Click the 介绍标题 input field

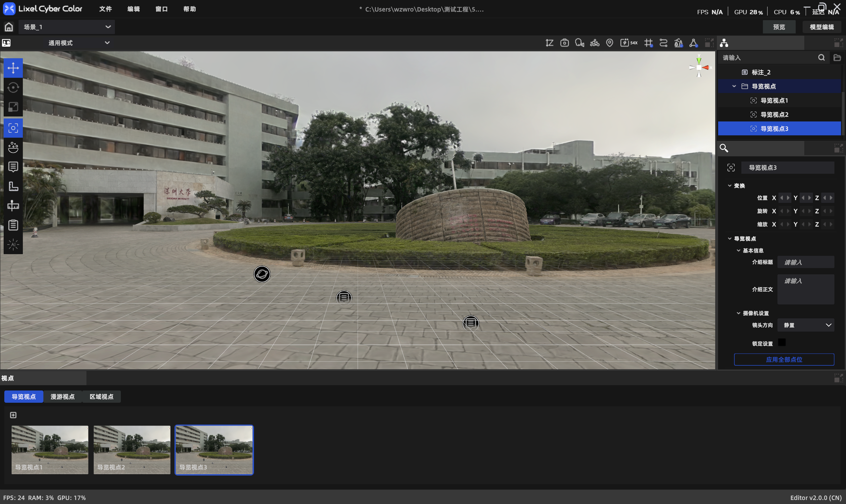[806, 262]
